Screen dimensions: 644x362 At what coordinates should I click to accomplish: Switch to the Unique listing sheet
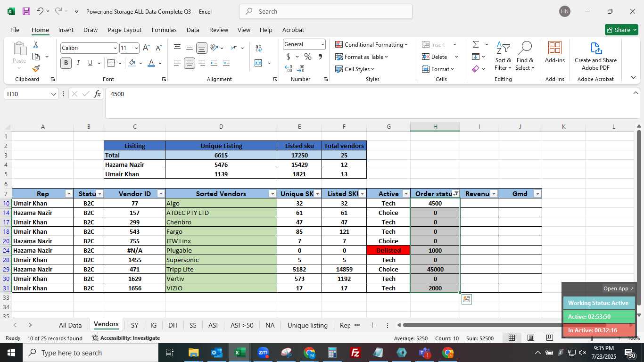click(307, 325)
